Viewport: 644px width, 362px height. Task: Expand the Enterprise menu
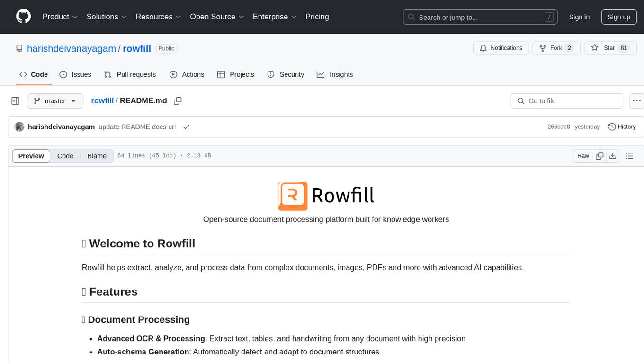(x=275, y=17)
